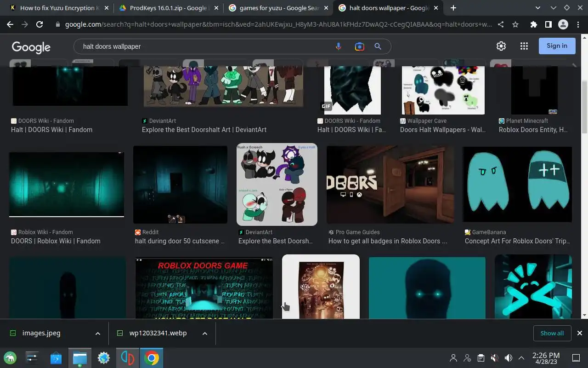The width and height of the screenshot is (588, 368).
Task: Click the taskbar clock 2:26 PM
Action: tap(546, 358)
